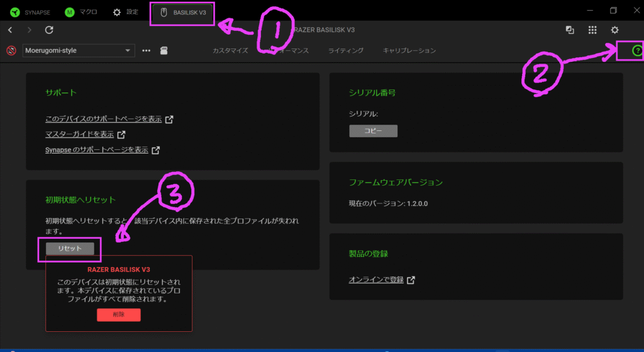
Task: Click the シリアル番号 heading
Action: pyautogui.click(x=372, y=93)
